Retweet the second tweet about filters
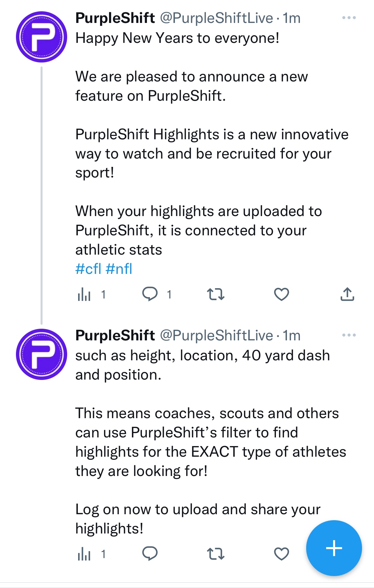Screen dimensions: 374x588 click(x=216, y=554)
